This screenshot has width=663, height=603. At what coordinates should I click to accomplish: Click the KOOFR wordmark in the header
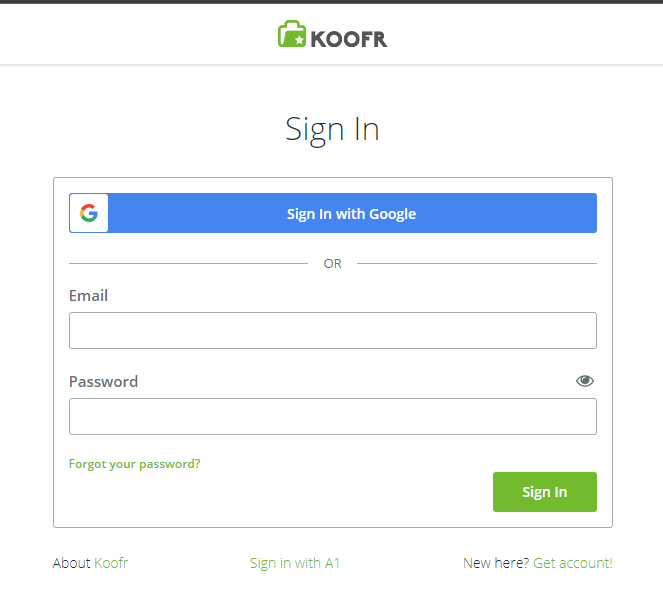tap(349, 39)
